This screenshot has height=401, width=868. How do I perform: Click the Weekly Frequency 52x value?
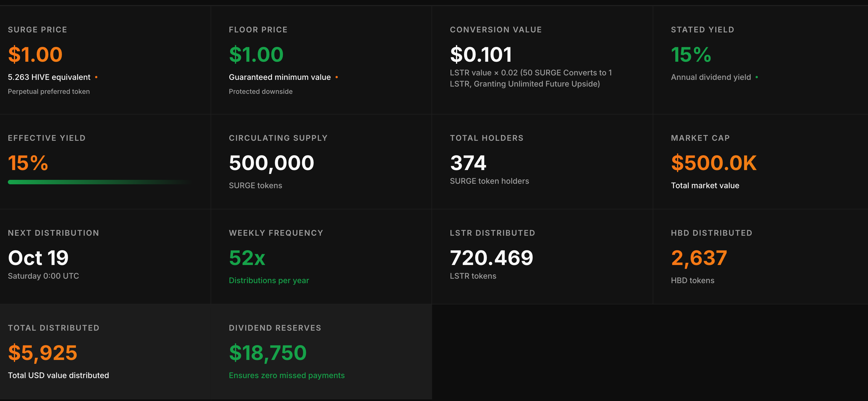pos(247,258)
